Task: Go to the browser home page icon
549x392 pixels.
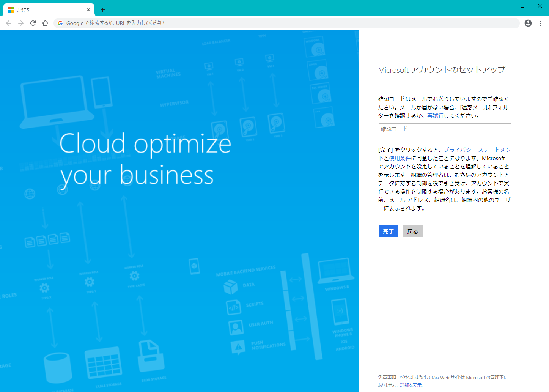Action: pyautogui.click(x=45, y=23)
